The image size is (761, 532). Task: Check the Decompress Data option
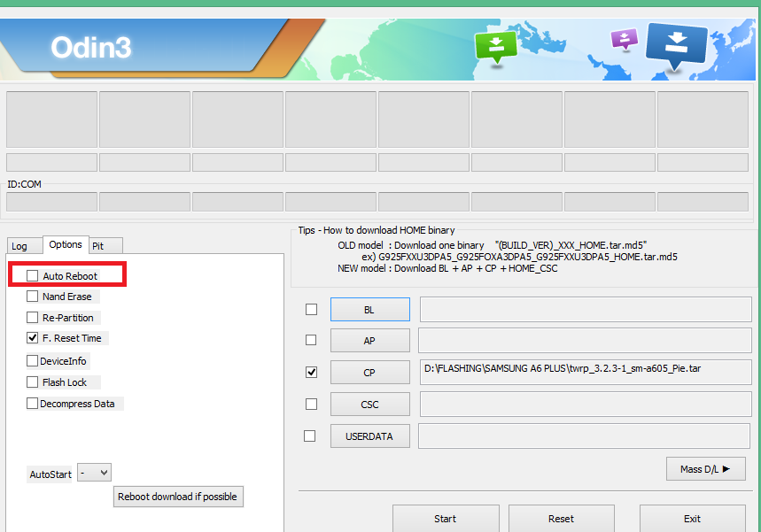(33, 404)
